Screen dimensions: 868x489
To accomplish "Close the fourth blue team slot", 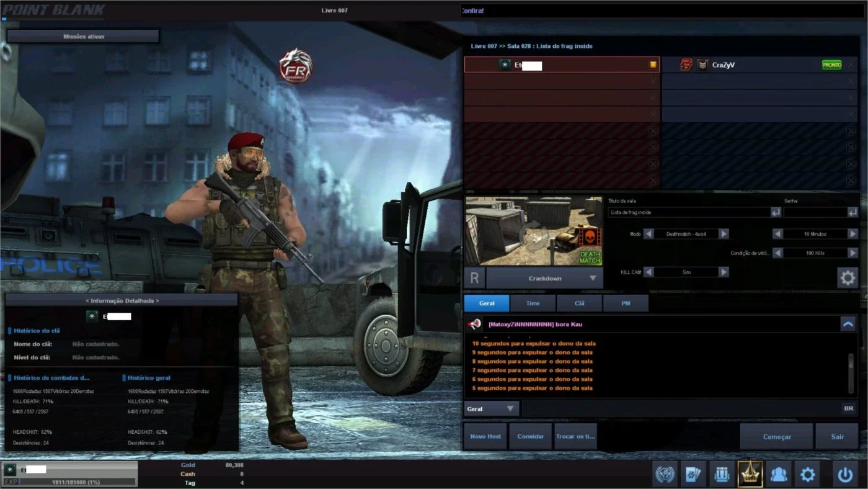I will pyautogui.click(x=851, y=114).
